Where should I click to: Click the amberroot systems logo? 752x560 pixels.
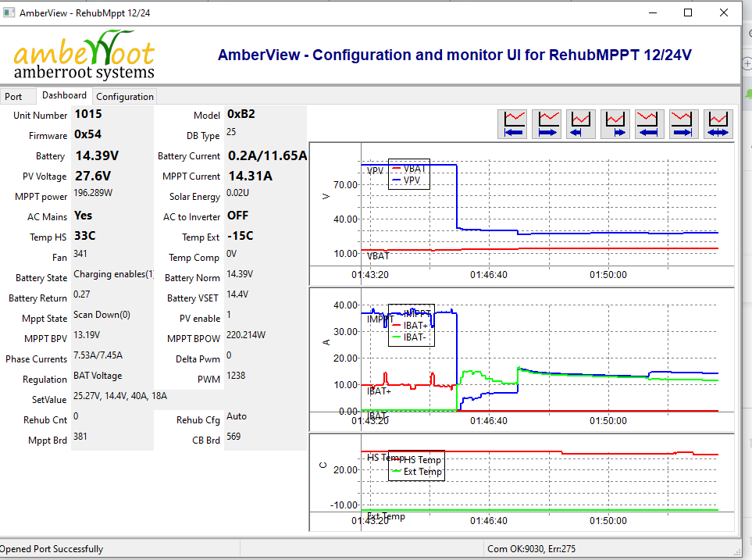coord(84,55)
